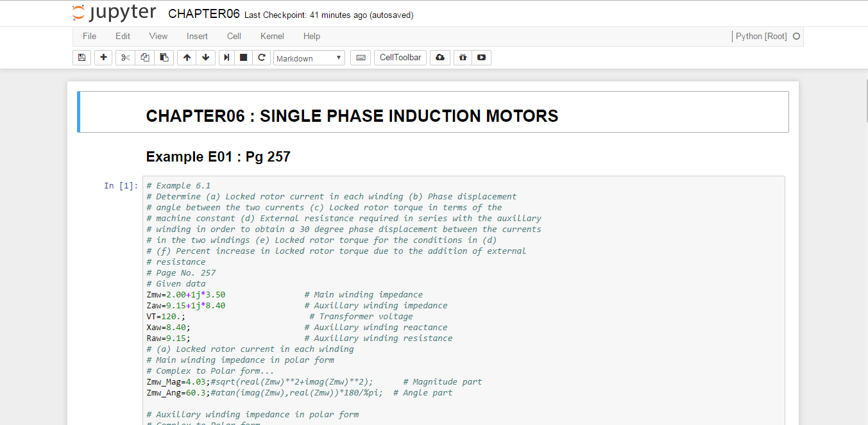The image size is (868, 425).
Task: Move selected cell up arrow
Action: (187, 58)
